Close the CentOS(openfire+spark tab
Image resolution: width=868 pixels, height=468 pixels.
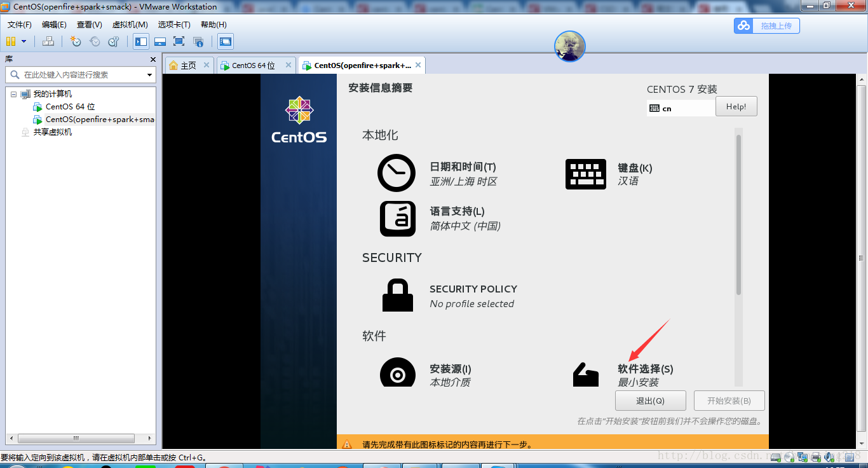coord(418,65)
